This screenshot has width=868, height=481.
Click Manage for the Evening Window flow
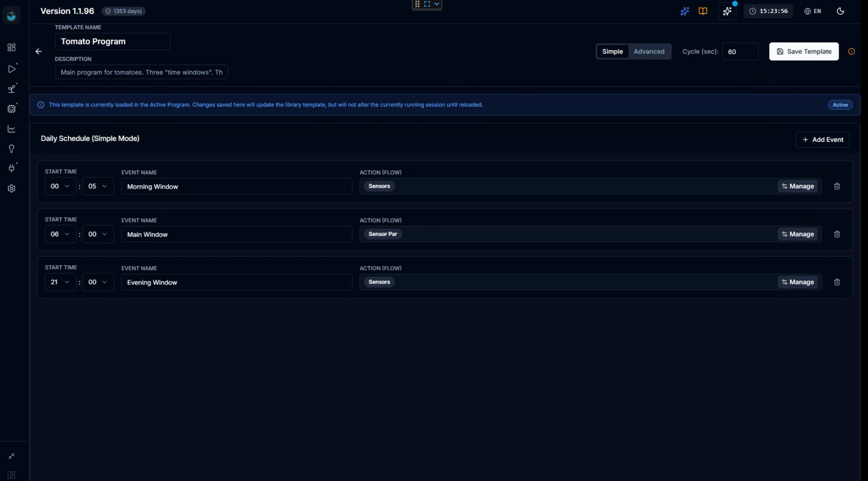coord(798,282)
